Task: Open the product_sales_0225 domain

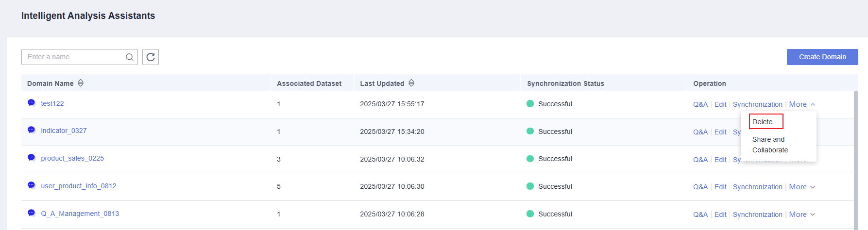Action: coord(72,158)
